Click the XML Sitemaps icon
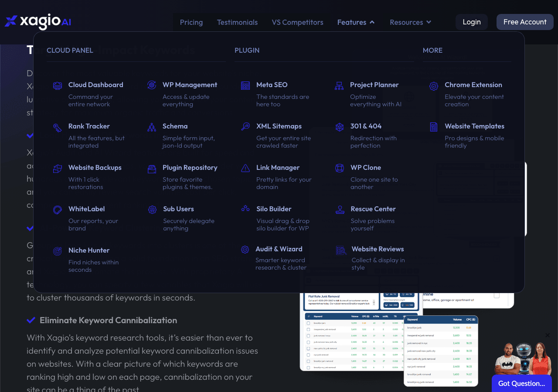Screen dimensions: 558x392 (x=245, y=127)
